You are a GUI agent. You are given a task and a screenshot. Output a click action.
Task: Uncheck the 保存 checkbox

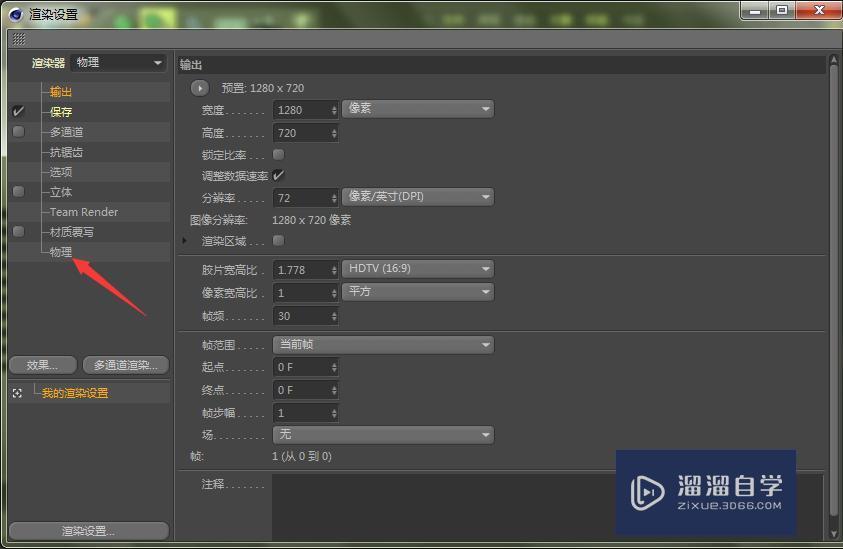coord(18,111)
